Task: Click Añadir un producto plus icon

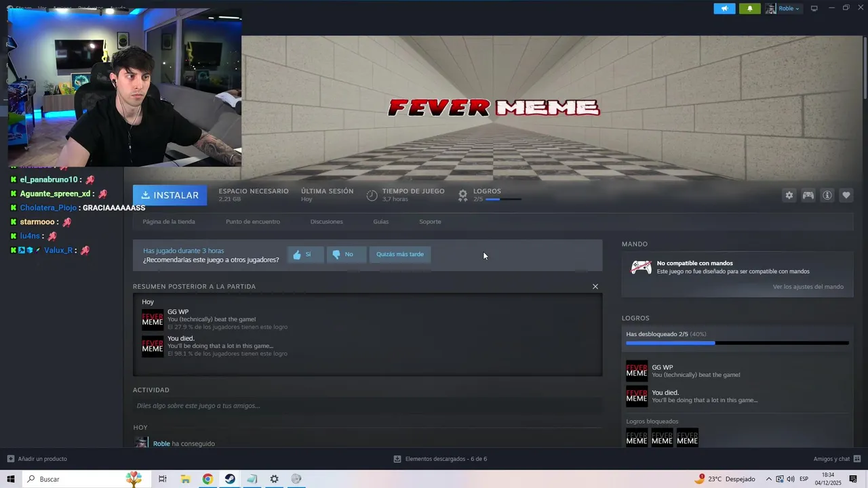Action: pyautogui.click(x=11, y=459)
